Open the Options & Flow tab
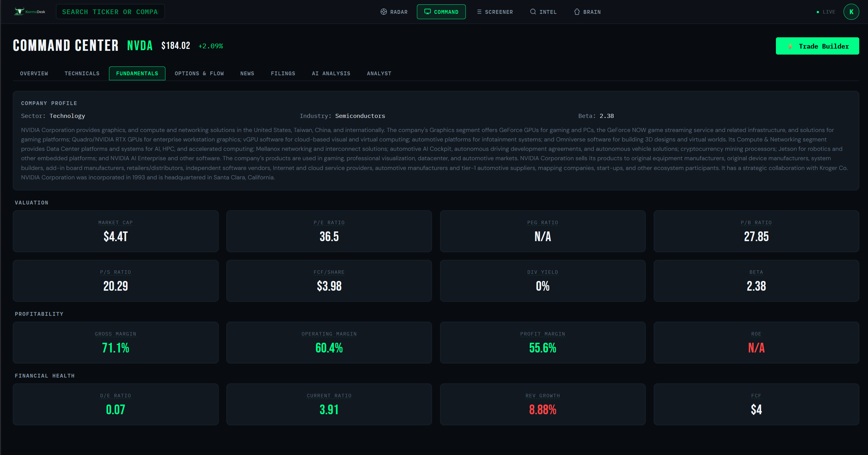The height and width of the screenshot is (455, 868). tap(199, 73)
